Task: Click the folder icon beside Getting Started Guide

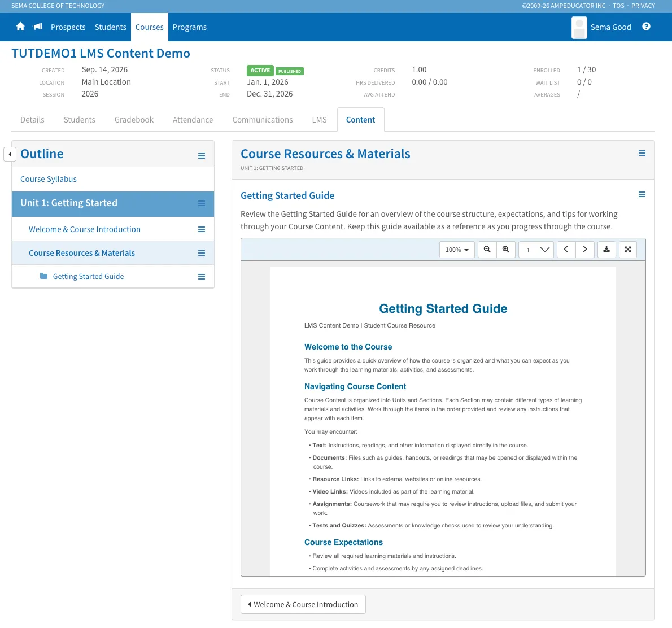Action: (x=43, y=276)
